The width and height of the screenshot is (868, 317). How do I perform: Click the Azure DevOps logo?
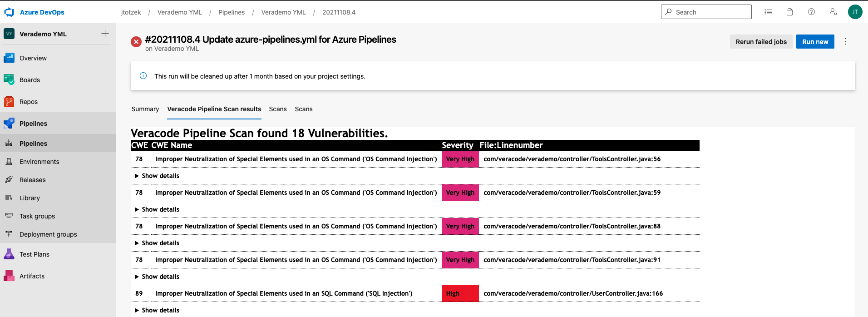click(9, 12)
